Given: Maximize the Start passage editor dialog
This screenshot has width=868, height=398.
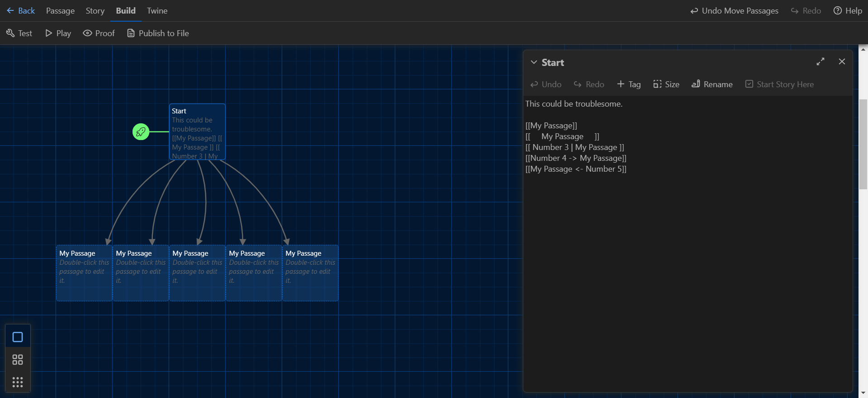Looking at the screenshot, I should (x=821, y=61).
